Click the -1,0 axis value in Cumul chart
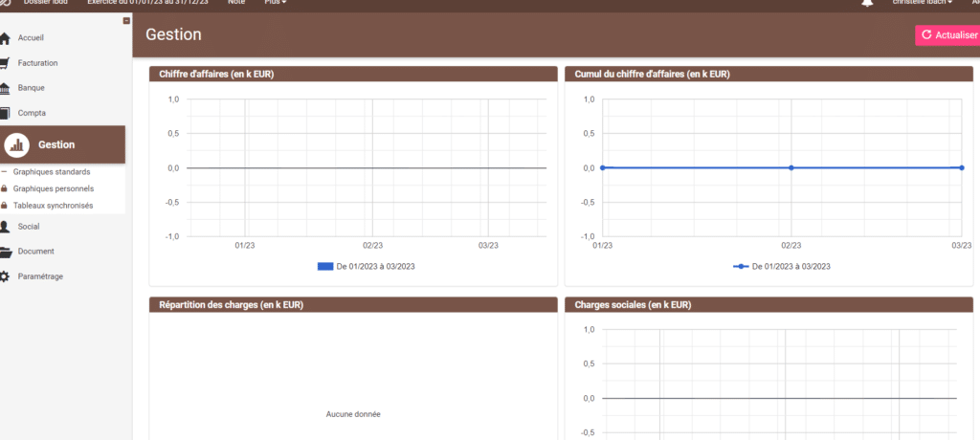Image resolution: width=980 pixels, height=440 pixels. tap(589, 236)
